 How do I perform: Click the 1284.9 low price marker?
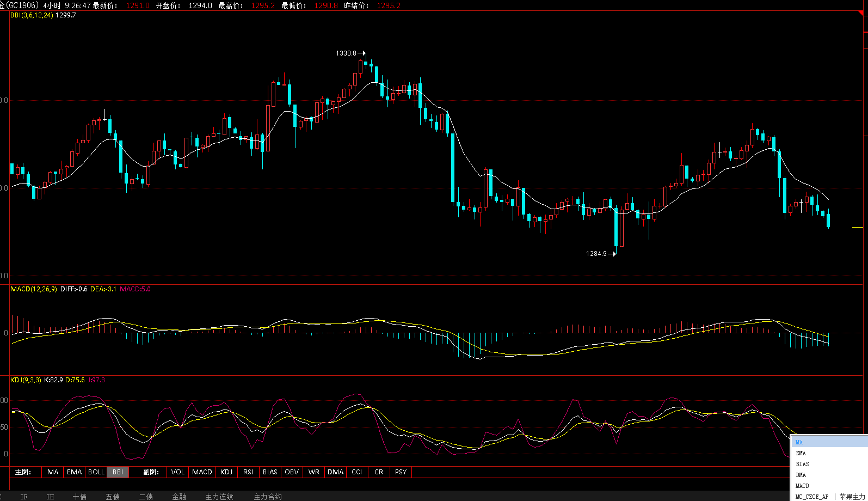click(596, 254)
